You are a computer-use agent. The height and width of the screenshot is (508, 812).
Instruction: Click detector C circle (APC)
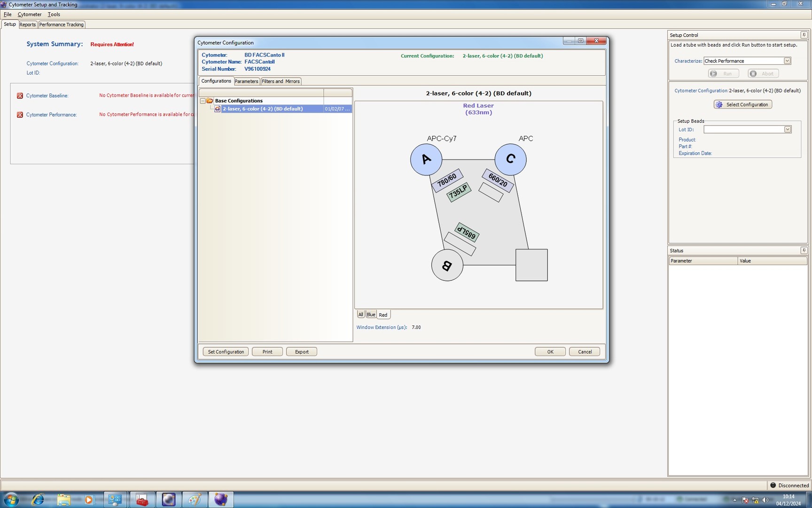(510, 159)
